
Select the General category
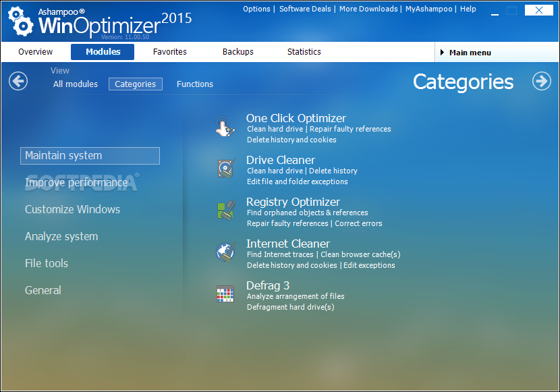(43, 290)
